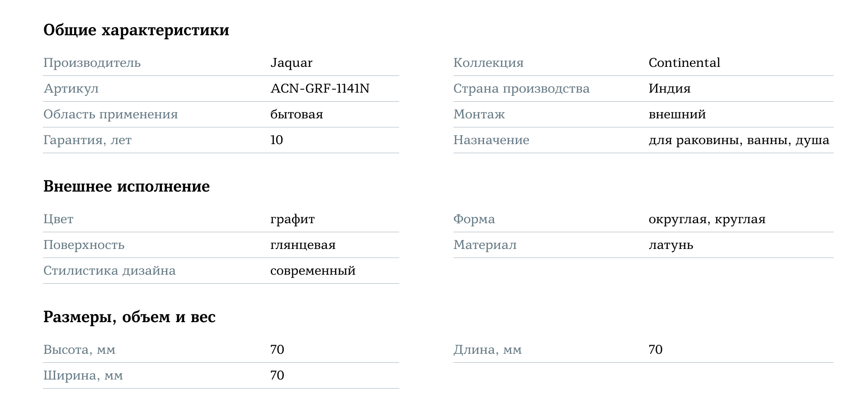Click the 'Производитель' label
Image resolution: width=868 pixels, height=408 pixels.
92,63
